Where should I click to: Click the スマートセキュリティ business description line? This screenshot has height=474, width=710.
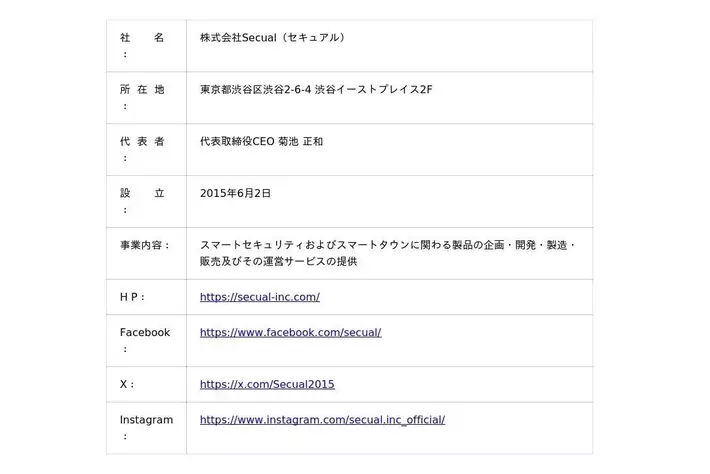[387, 245]
